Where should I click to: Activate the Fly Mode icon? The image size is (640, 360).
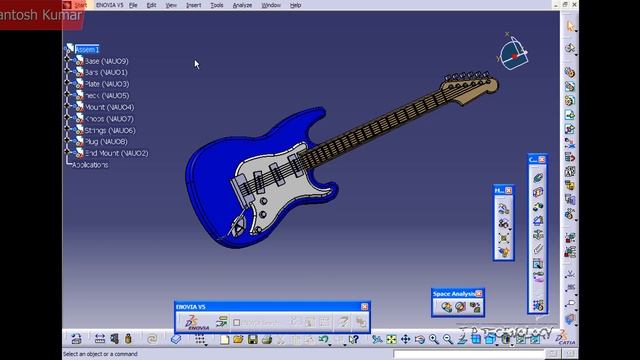377,339
